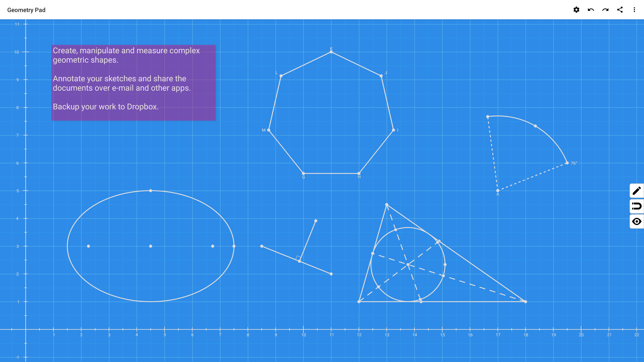Image resolution: width=644 pixels, height=362 pixels.
Task: Select the triangle's top vertex
Action: pyautogui.click(x=387, y=205)
